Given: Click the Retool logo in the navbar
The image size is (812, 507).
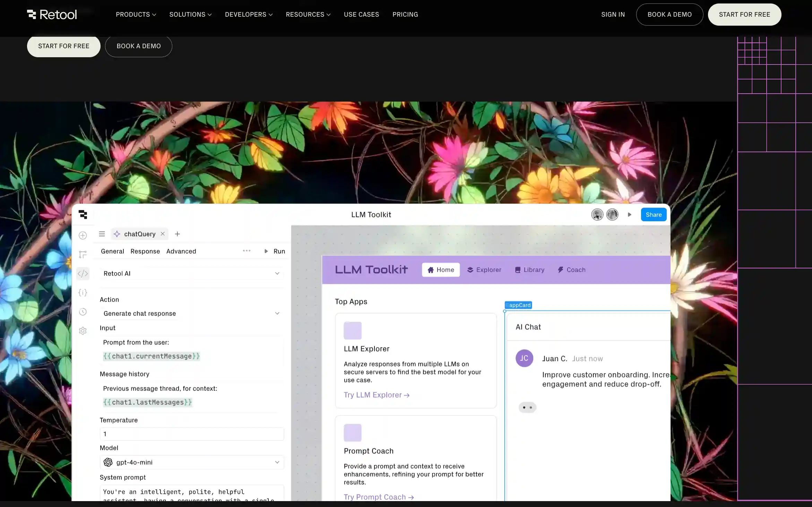Looking at the screenshot, I should coord(52,15).
